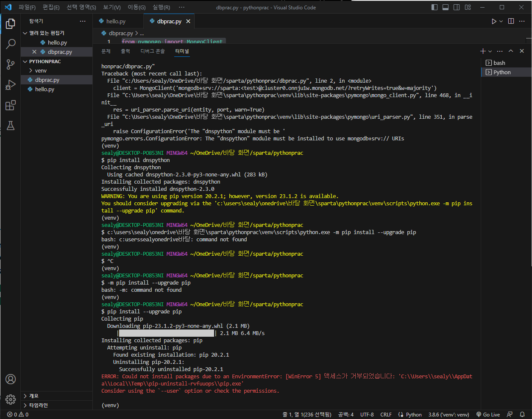Open the Testing flask view
This screenshot has width=532, height=419.
11,126
